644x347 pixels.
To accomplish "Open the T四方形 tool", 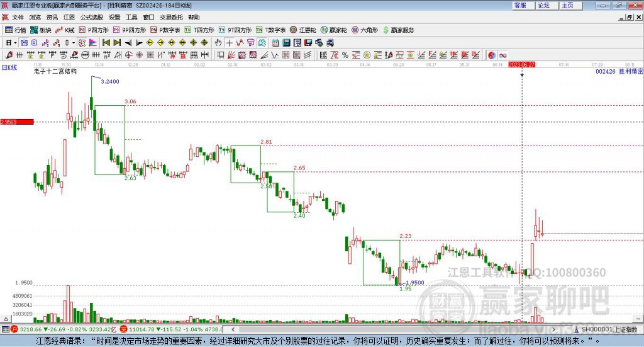I will click(x=199, y=30).
